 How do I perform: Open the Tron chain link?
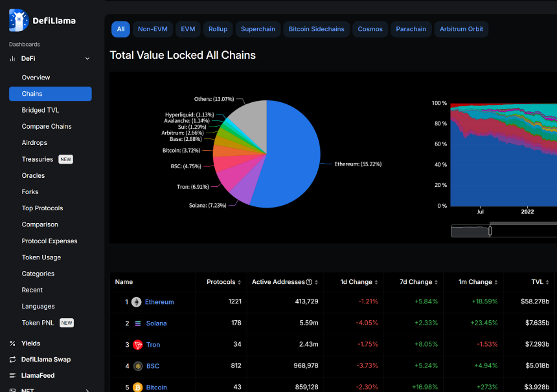tap(153, 345)
